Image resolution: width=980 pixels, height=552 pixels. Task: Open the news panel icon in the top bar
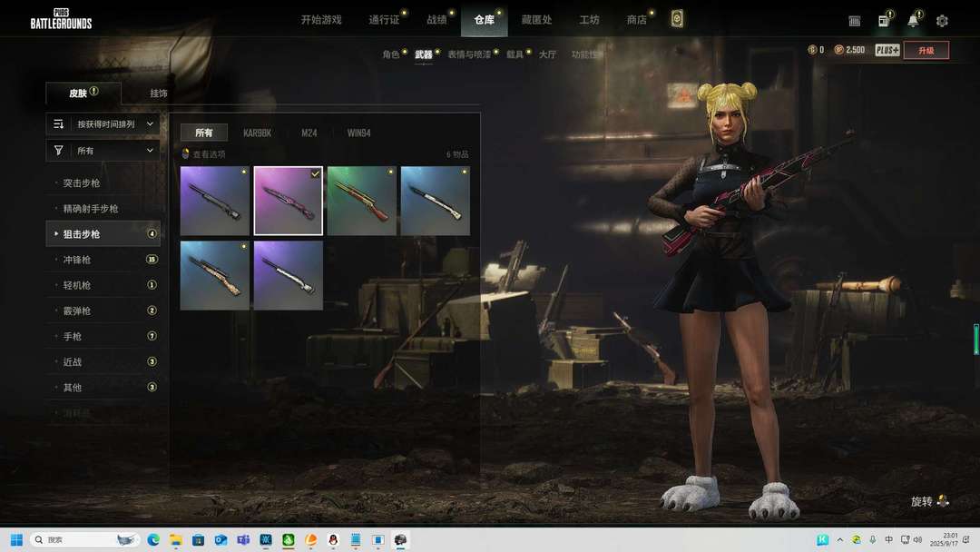(884, 21)
